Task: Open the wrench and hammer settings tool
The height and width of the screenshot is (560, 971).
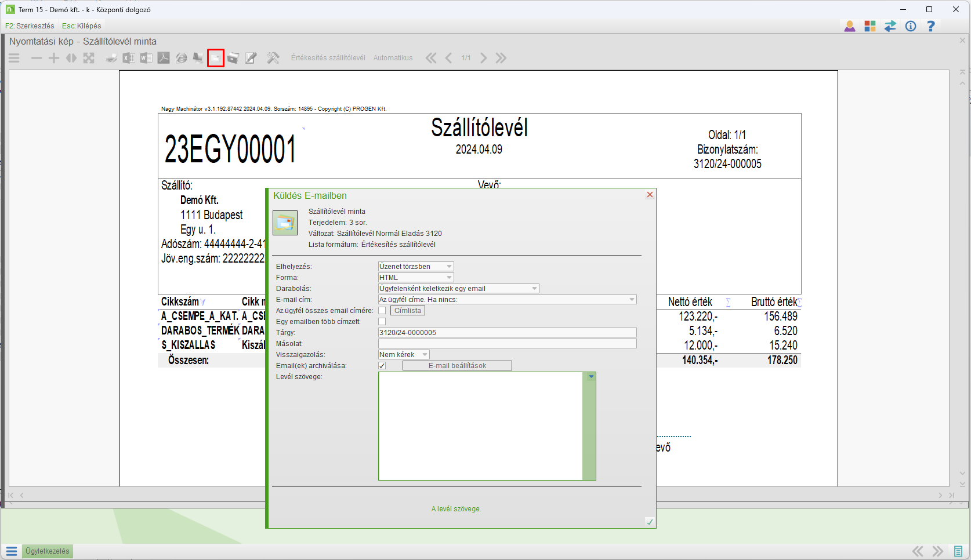Action: pyautogui.click(x=273, y=58)
